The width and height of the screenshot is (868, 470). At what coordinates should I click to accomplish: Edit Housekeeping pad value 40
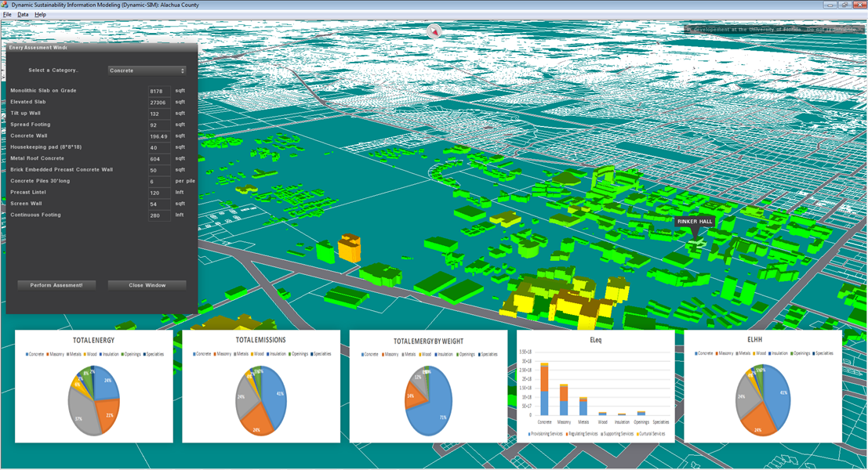(159, 147)
